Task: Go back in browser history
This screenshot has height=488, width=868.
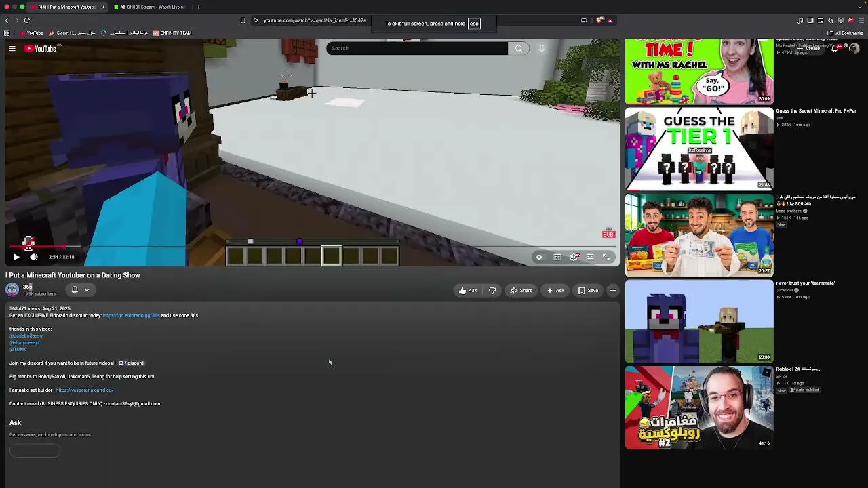Action: tap(7, 20)
